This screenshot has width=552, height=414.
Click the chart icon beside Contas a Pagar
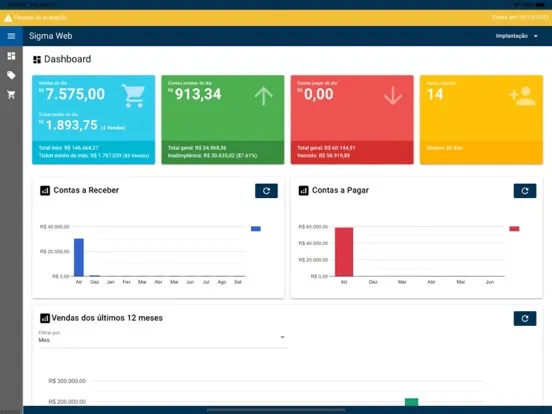point(303,190)
